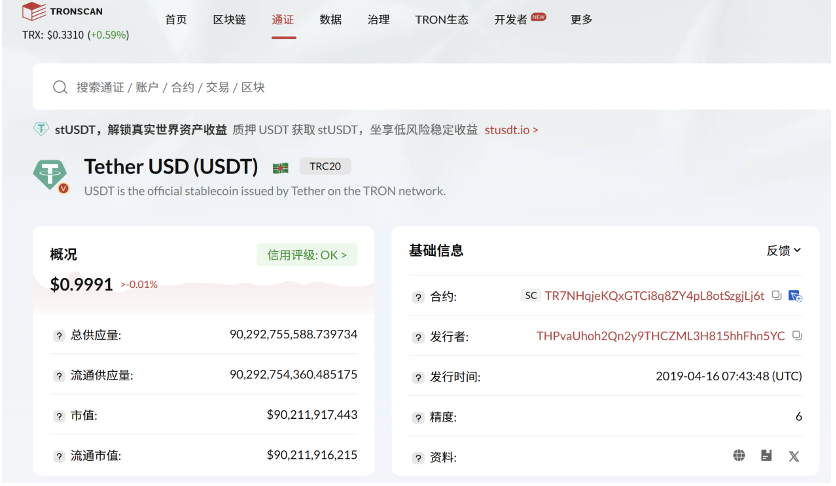Screen dimensions: 836x486
Task: Click help icon next to 总供应量
Action: pos(59,336)
